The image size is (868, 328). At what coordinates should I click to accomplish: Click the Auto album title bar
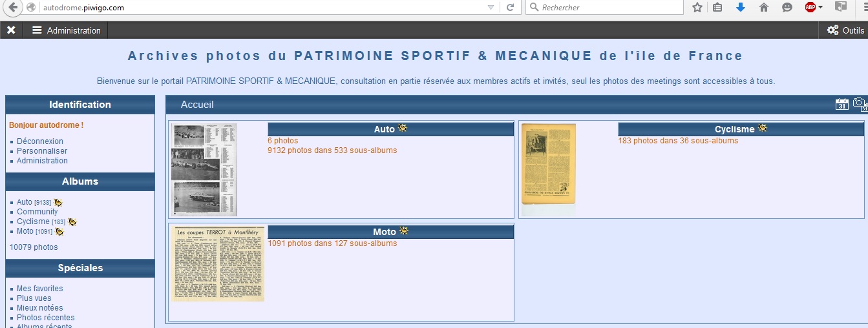[391, 129]
